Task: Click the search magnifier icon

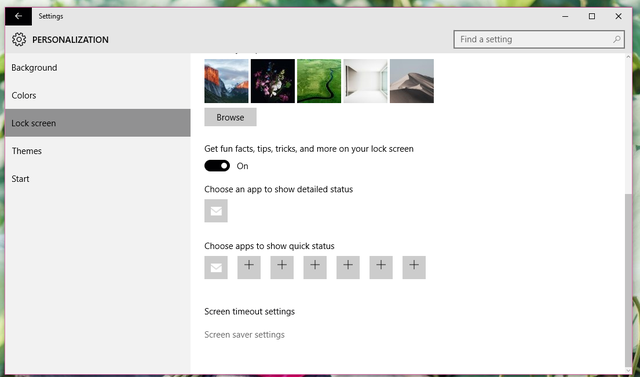Action: pos(617,39)
